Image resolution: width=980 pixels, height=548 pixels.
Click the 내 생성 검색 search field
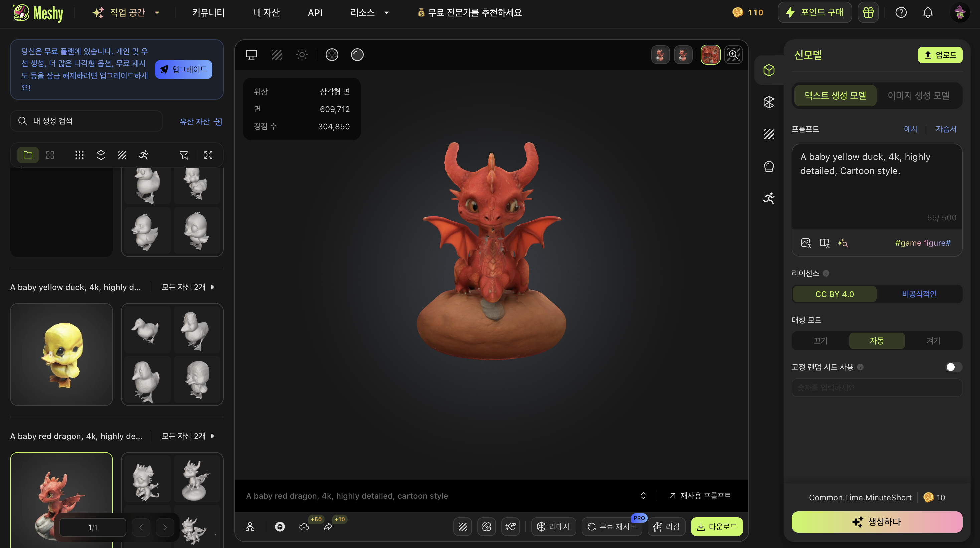[x=87, y=121]
